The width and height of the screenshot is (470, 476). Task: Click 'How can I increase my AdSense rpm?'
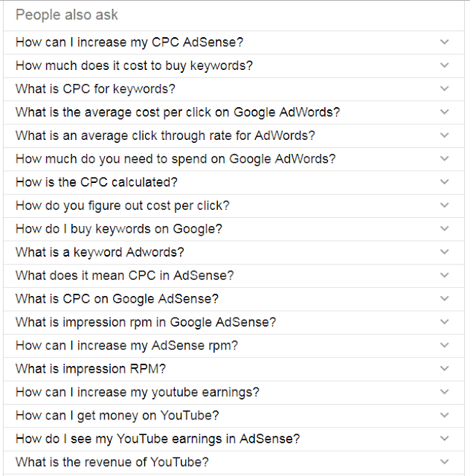point(234,346)
